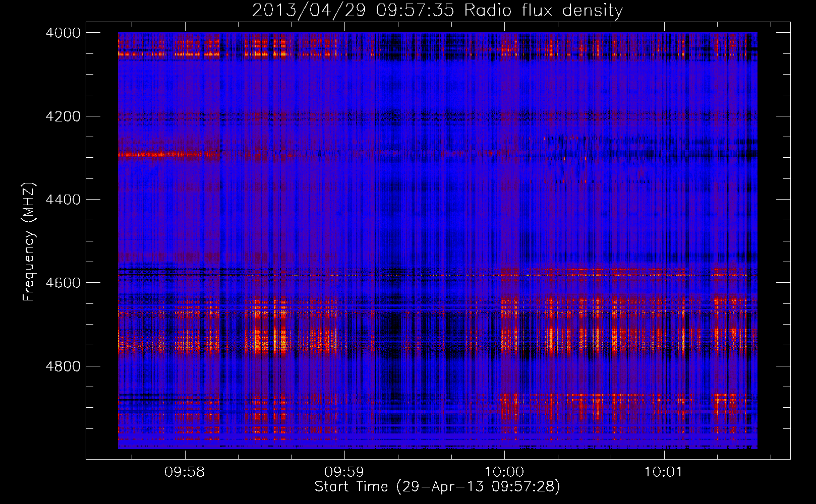The width and height of the screenshot is (816, 504).
Task: Click the 10:01 time axis label
Action: (x=664, y=472)
